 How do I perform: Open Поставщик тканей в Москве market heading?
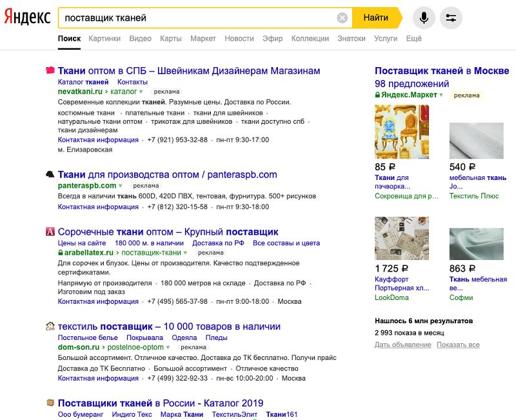click(442, 71)
